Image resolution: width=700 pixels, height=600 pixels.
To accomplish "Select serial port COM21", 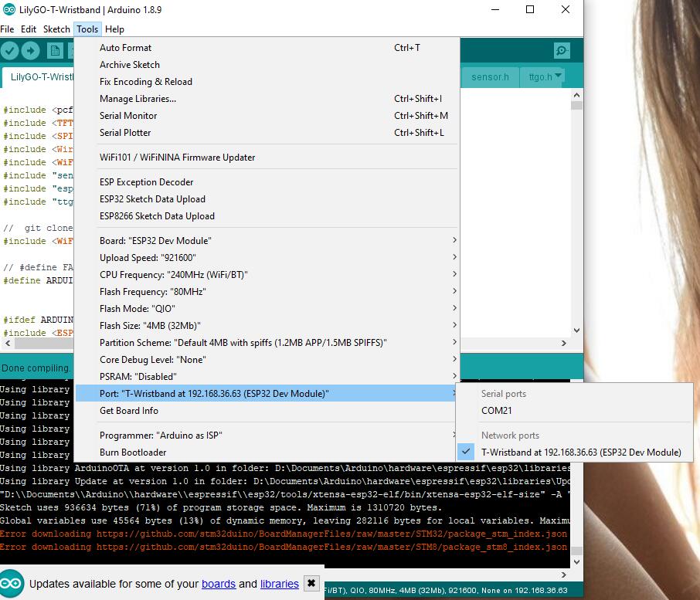I will coord(575,410).
